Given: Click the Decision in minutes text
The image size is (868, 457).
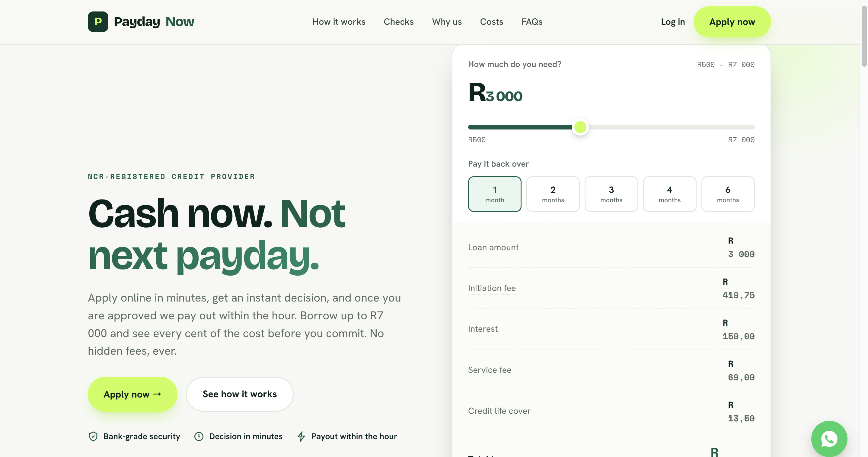Looking at the screenshot, I should tap(246, 436).
